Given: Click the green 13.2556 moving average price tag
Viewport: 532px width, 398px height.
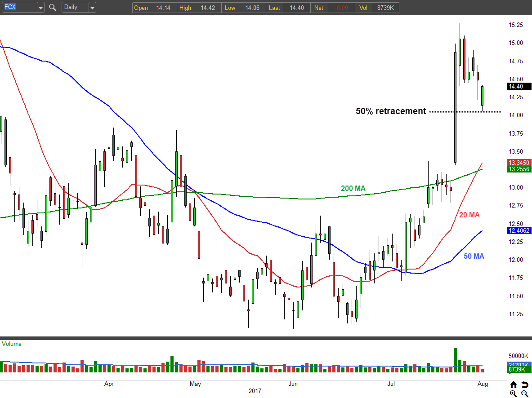Looking at the screenshot, I should [x=519, y=169].
